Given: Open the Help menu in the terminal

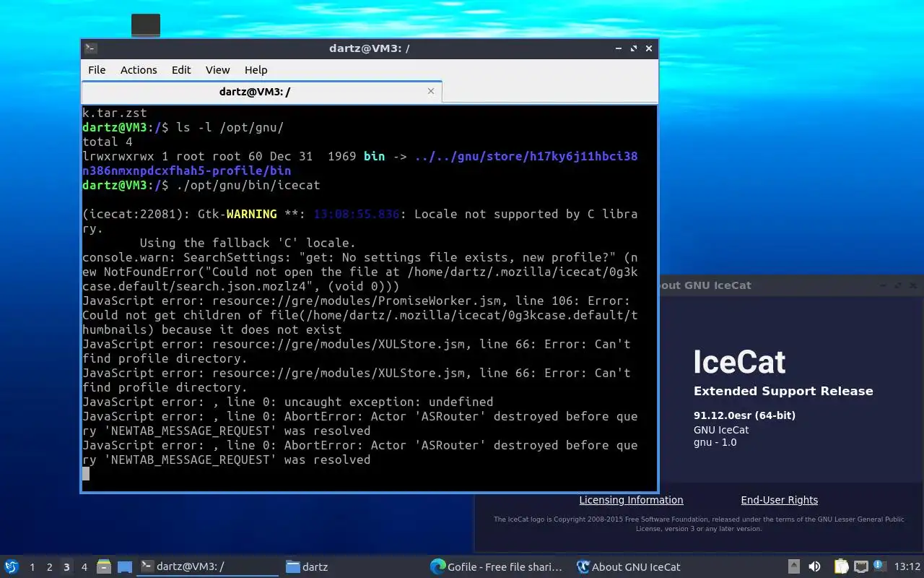Looking at the screenshot, I should [256, 70].
